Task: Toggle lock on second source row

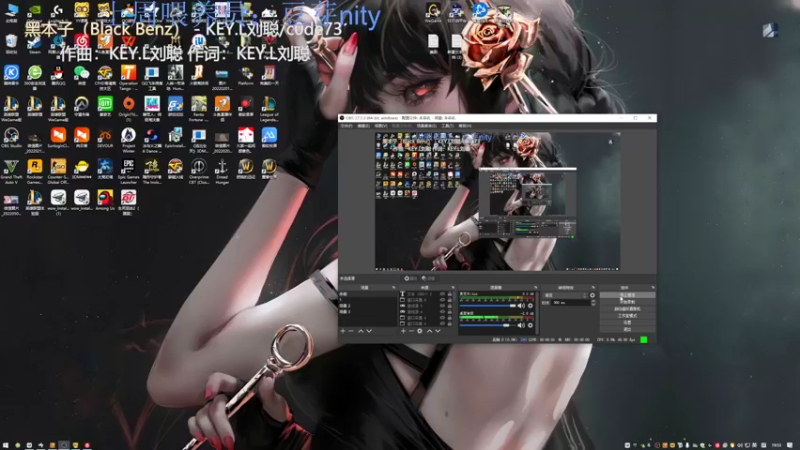Action: tap(449, 300)
